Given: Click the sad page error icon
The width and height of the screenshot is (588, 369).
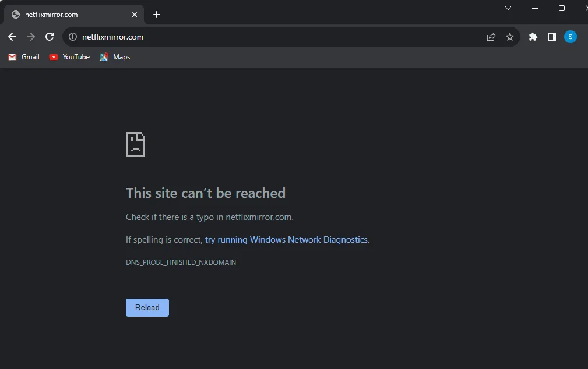Looking at the screenshot, I should (x=135, y=144).
